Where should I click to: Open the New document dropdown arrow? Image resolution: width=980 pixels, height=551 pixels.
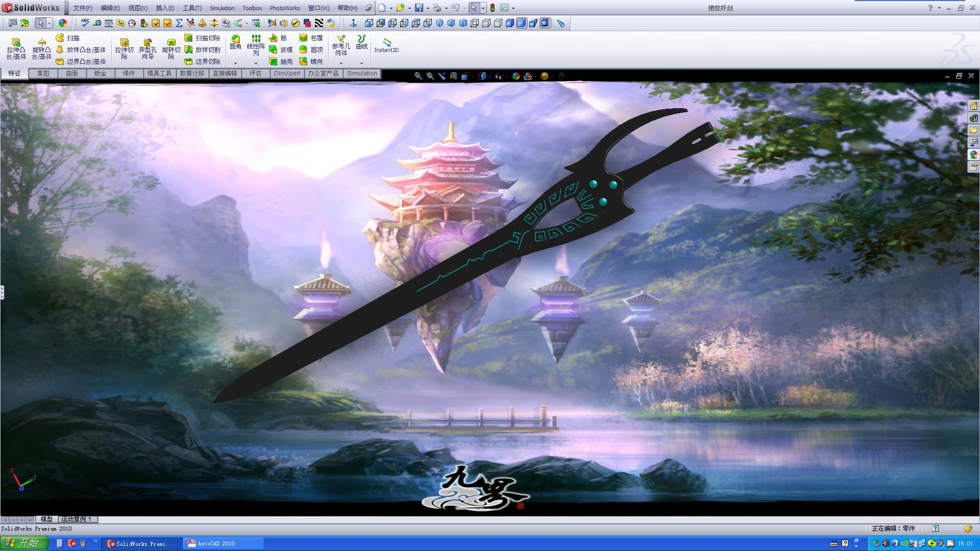[x=391, y=8]
